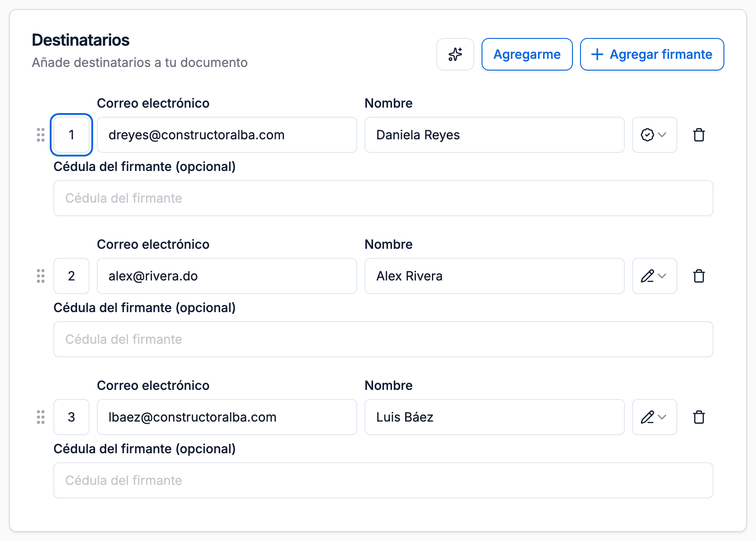
Task: Grab the drag handle for Luis Báez
Action: pos(41,417)
